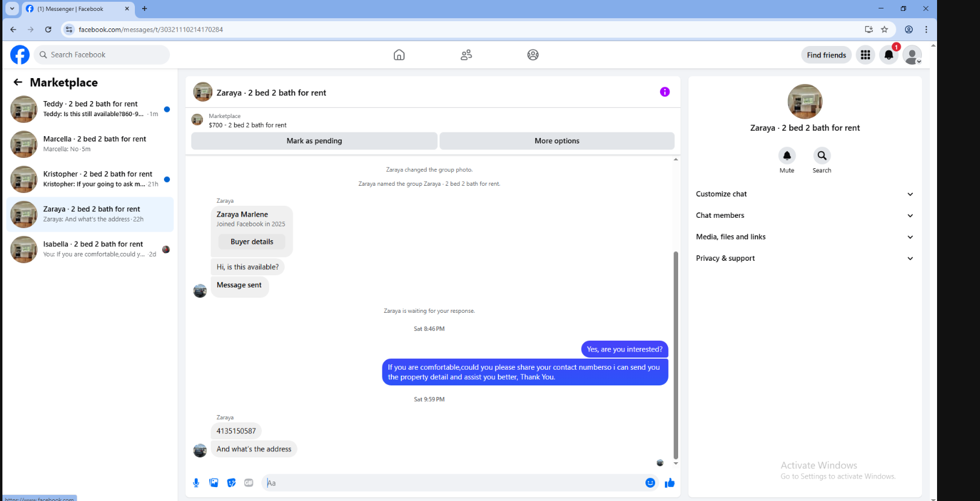The height and width of the screenshot is (501, 980).
Task: Expand Media, files and links section
Action: tap(805, 237)
